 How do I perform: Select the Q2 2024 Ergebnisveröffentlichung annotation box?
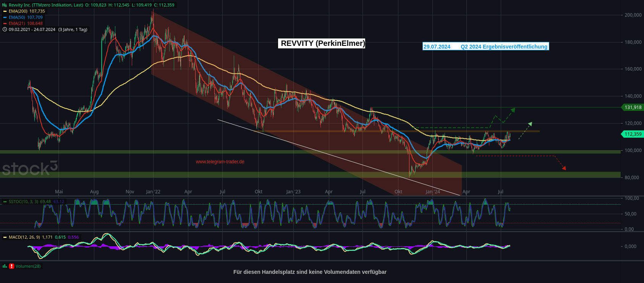point(485,47)
